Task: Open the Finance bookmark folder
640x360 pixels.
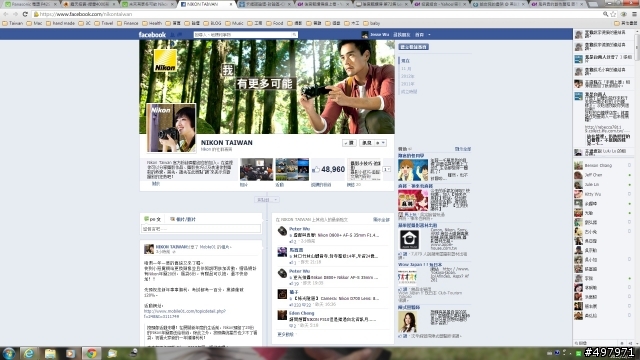Action: click(x=128, y=23)
